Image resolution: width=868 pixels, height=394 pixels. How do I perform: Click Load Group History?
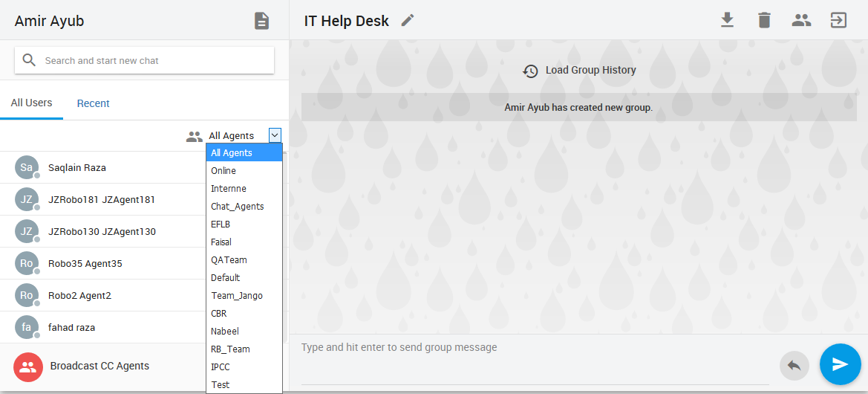pos(579,71)
